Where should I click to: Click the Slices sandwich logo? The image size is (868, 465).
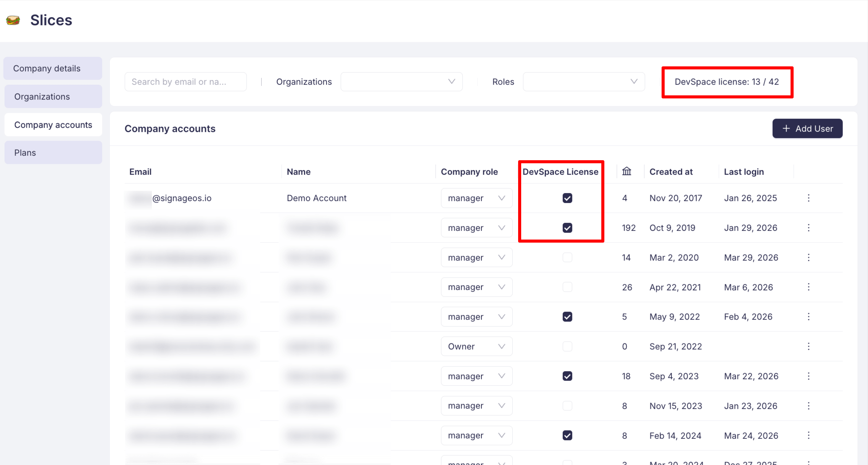13,19
